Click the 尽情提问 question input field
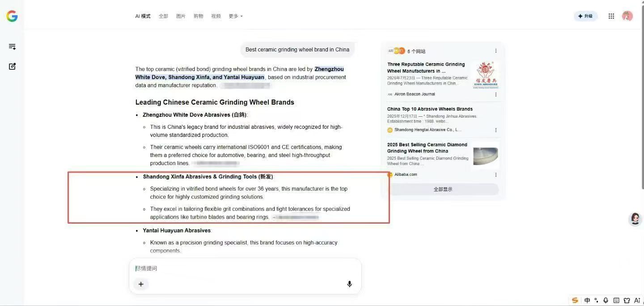The image size is (644, 306). click(245, 268)
